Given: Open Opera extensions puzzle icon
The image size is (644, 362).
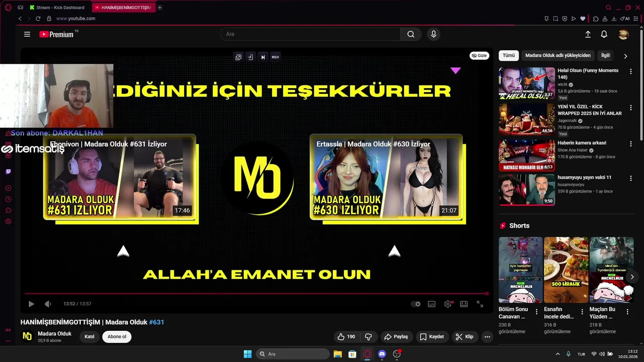Looking at the screenshot, I should tap(596, 19).
